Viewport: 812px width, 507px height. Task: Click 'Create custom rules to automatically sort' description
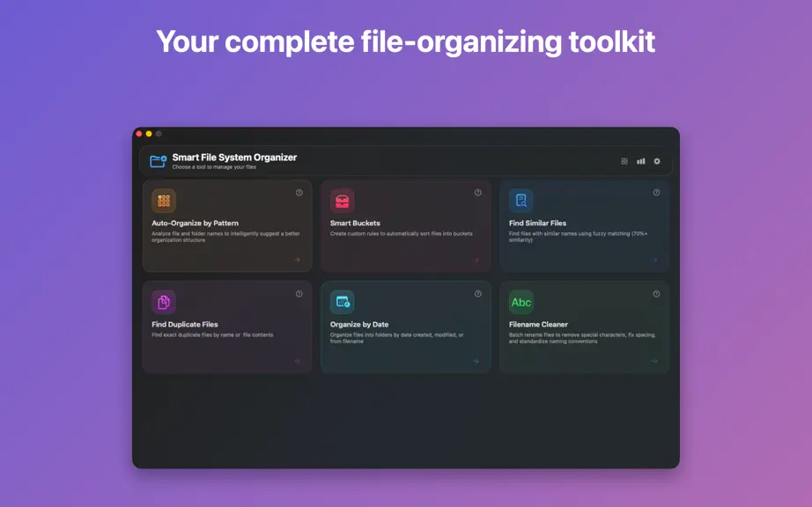tap(402, 234)
